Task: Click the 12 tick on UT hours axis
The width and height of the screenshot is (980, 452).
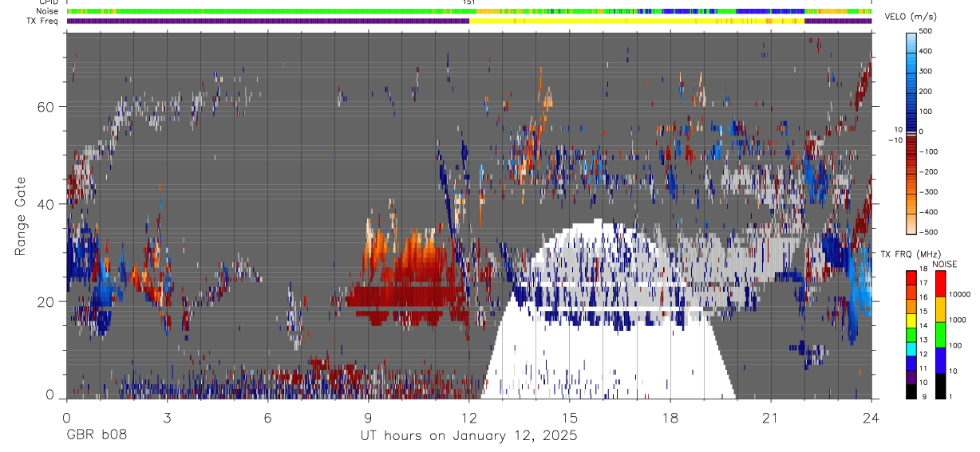Action: click(468, 418)
